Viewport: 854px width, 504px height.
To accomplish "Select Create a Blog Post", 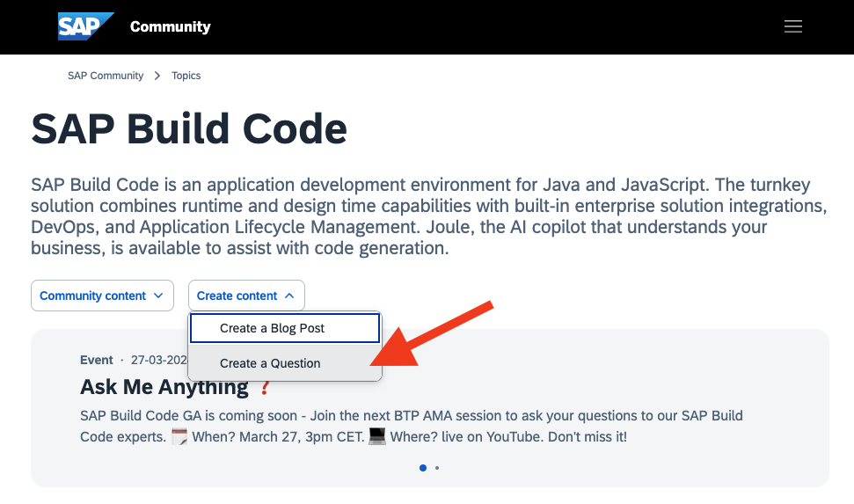I will click(x=285, y=328).
